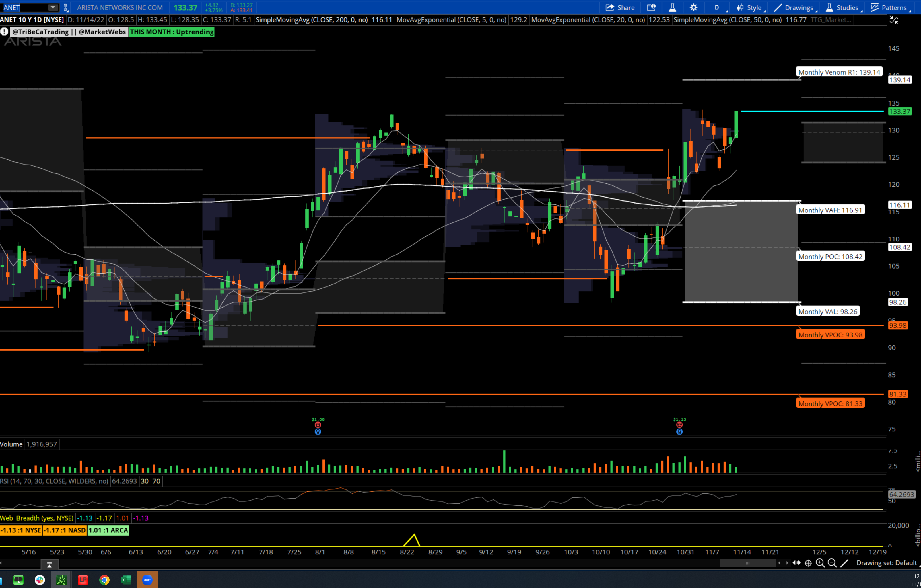921x588 pixels.
Task: Click MovAvgExponential 20 study label
Action: click(x=588, y=19)
